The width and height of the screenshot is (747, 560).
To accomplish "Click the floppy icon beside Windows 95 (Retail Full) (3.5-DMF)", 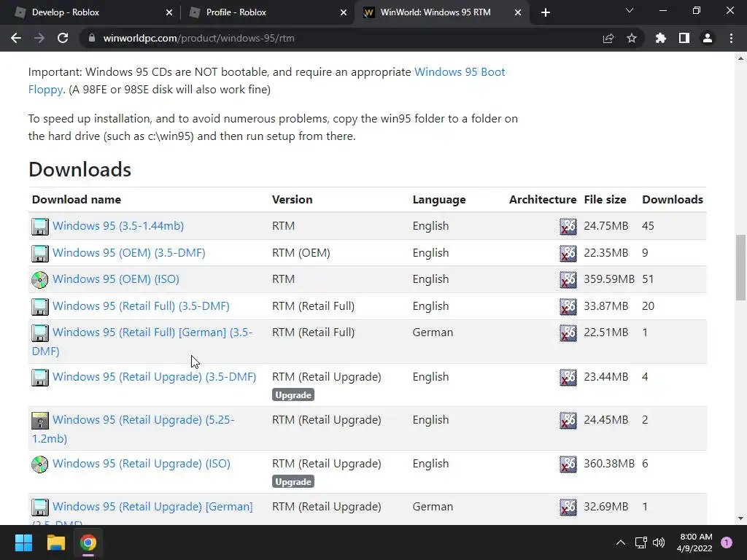I will point(40,307).
